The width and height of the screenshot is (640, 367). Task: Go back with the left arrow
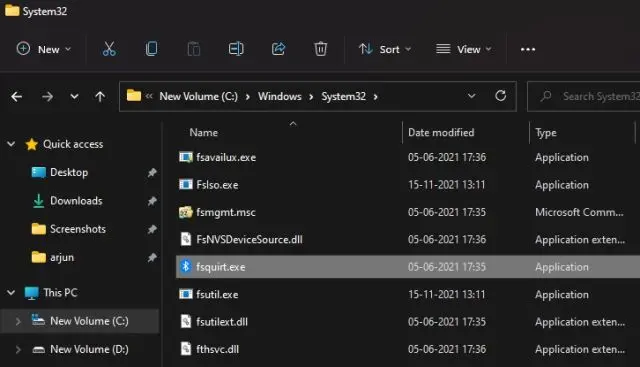(x=17, y=97)
